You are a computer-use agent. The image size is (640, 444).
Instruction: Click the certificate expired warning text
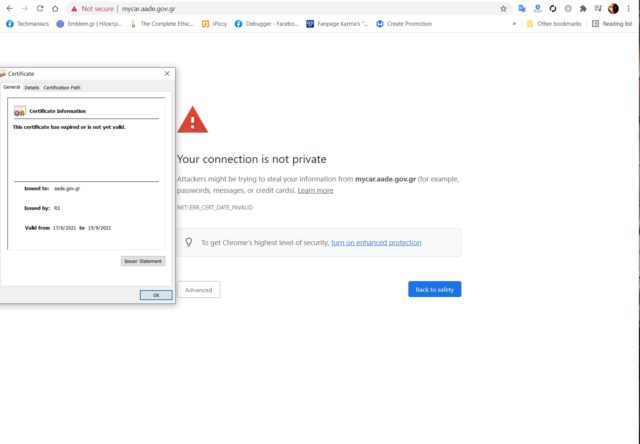(69, 127)
